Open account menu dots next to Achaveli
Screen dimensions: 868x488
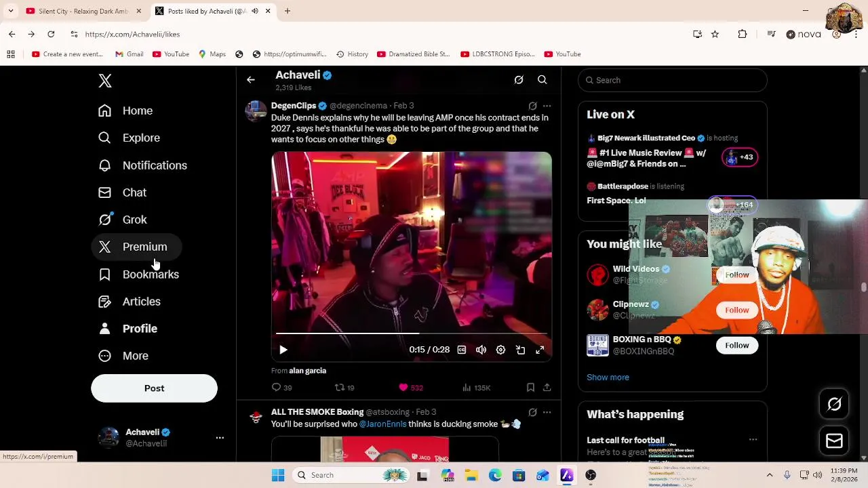[x=220, y=438]
